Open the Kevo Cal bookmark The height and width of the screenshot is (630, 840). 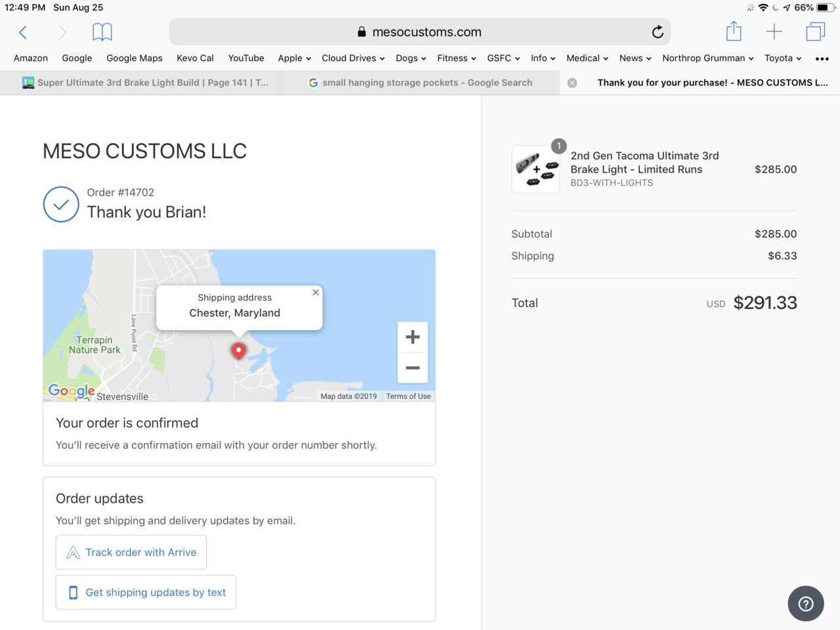point(195,58)
